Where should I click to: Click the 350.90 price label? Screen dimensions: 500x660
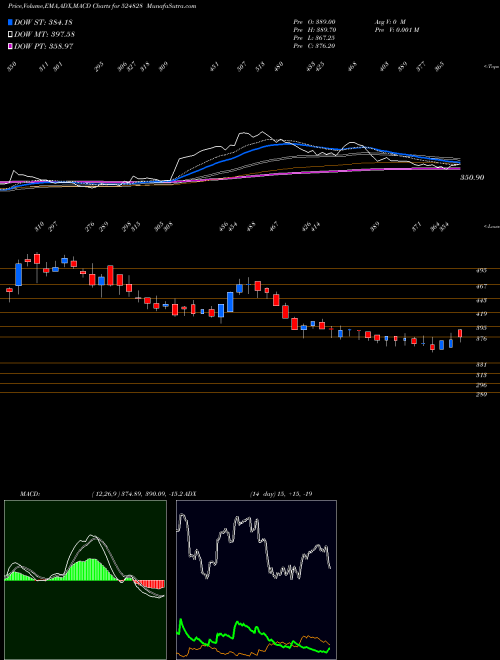tap(472, 178)
